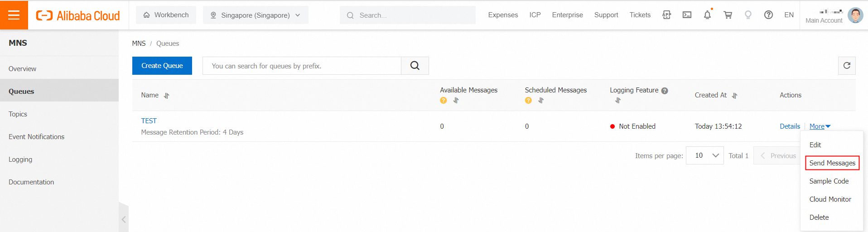The width and height of the screenshot is (868, 232).
Task: Open the notifications bell
Action: point(707,15)
